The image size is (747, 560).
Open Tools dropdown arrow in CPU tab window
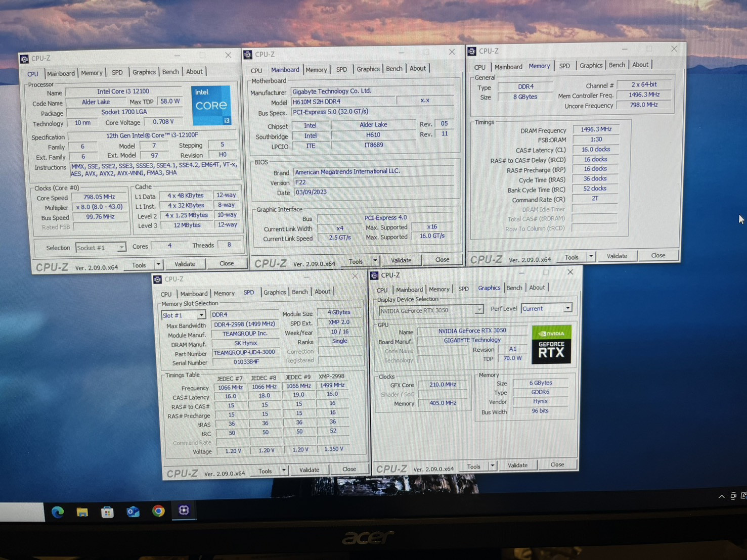coord(158,264)
